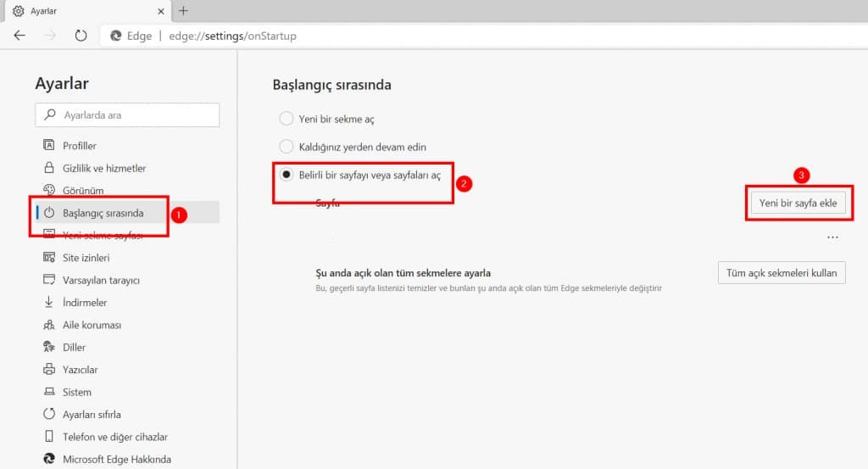The width and height of the screenshot is (868, 469).
Task: Choose 'Belirli bir sayfayı veya sayfaları aç'
Action: [287, 175]
